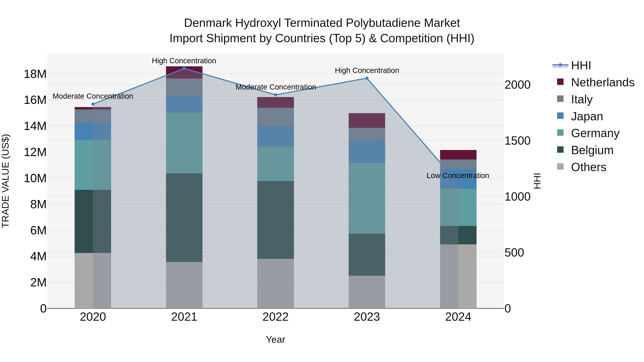Select the Netherlands segment of the 2023 bar
The image size is (644, 362).
(x=367, y=120)
